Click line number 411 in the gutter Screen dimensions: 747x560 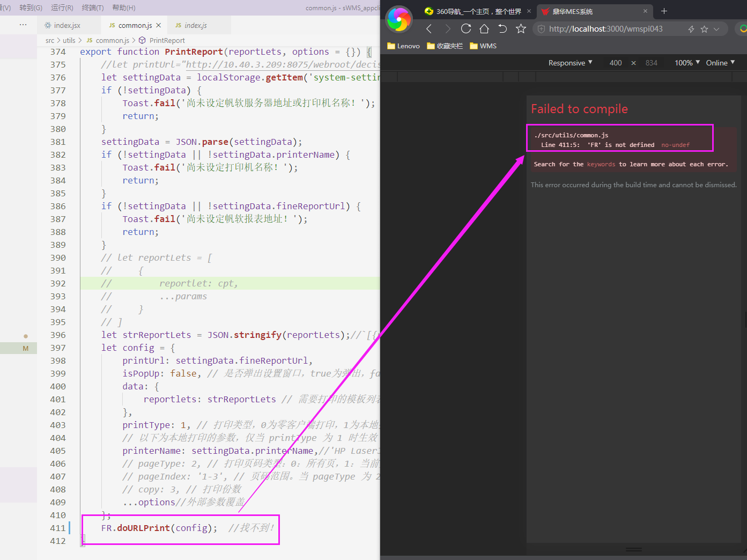click(x=57, y=528)
